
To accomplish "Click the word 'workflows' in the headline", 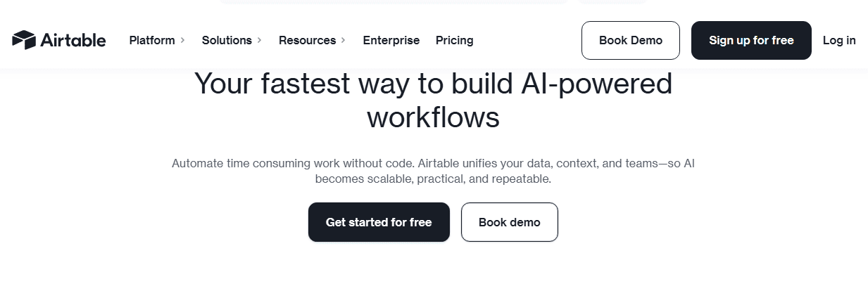I will 433,117.
